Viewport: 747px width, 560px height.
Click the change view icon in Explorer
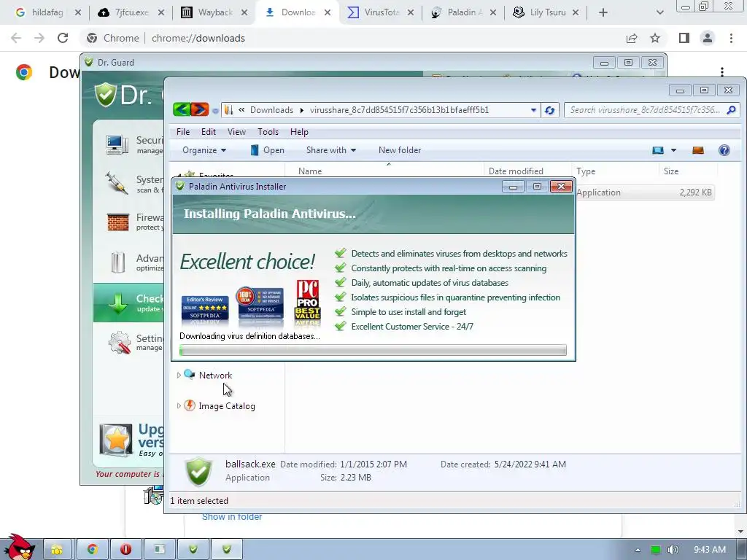coord(658,150)
